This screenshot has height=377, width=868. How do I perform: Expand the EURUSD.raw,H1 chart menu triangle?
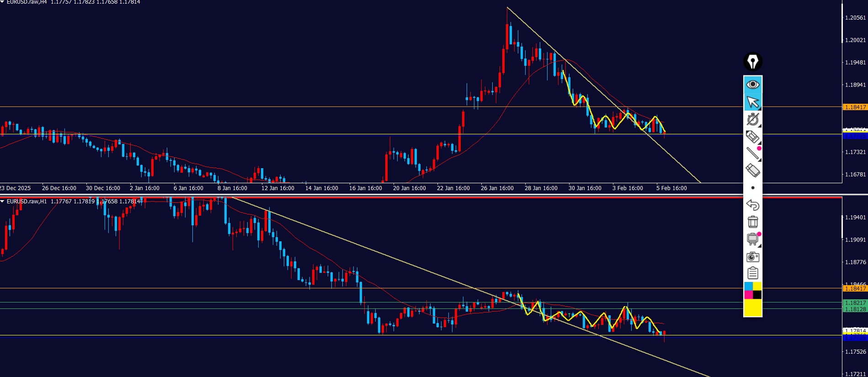2,201
